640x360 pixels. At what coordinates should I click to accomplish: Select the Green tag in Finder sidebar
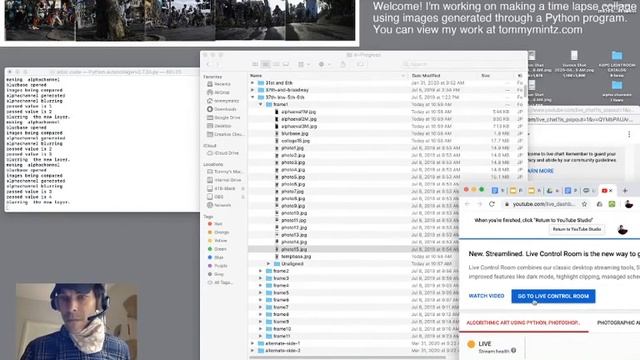coord(217,249)
